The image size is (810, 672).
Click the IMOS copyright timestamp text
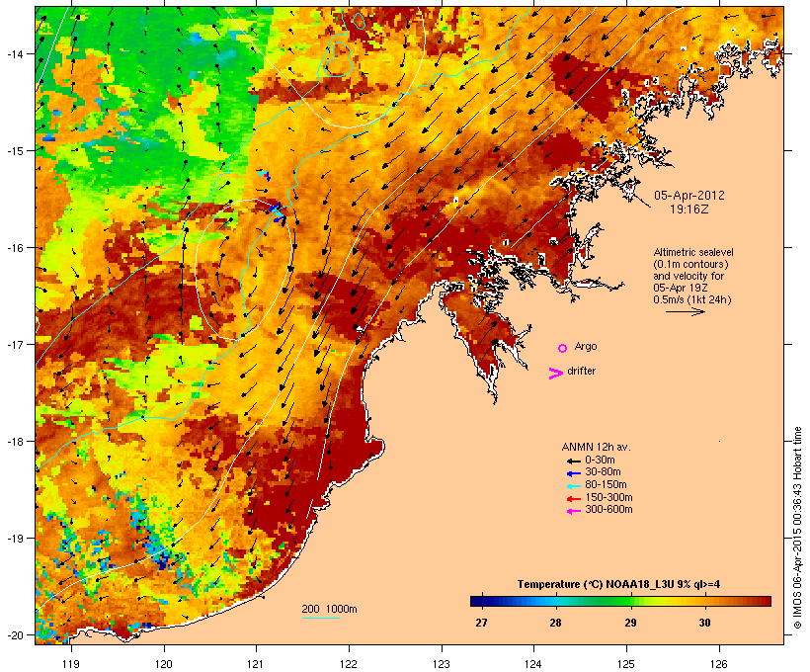pyautogui.click(x=797, y=528)
